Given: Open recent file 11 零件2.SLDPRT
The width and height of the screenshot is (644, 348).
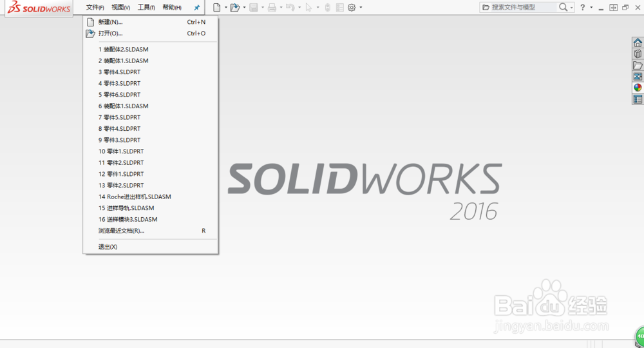Looking at the screenshot, I should pyautogui.click(x=150, y=162).
